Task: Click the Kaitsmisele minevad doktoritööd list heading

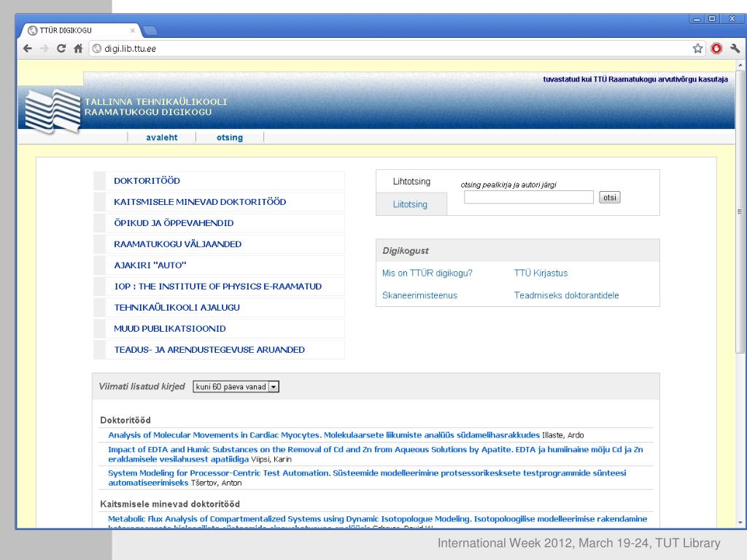Action: [x=170, y=505]
